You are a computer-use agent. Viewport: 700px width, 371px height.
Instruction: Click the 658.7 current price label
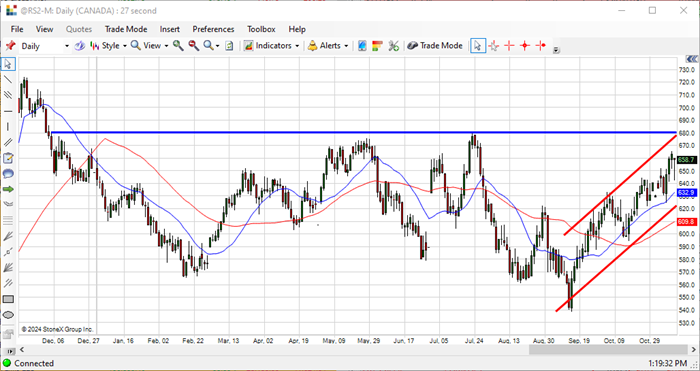686,160
